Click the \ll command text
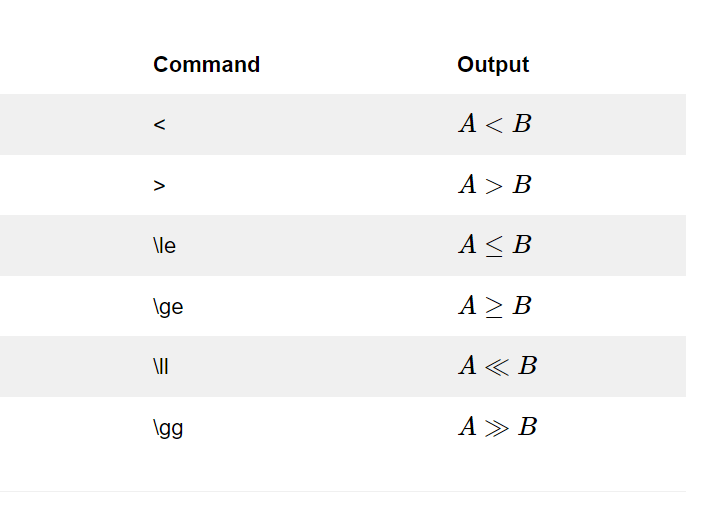The image size is (728, 520). 161,366
